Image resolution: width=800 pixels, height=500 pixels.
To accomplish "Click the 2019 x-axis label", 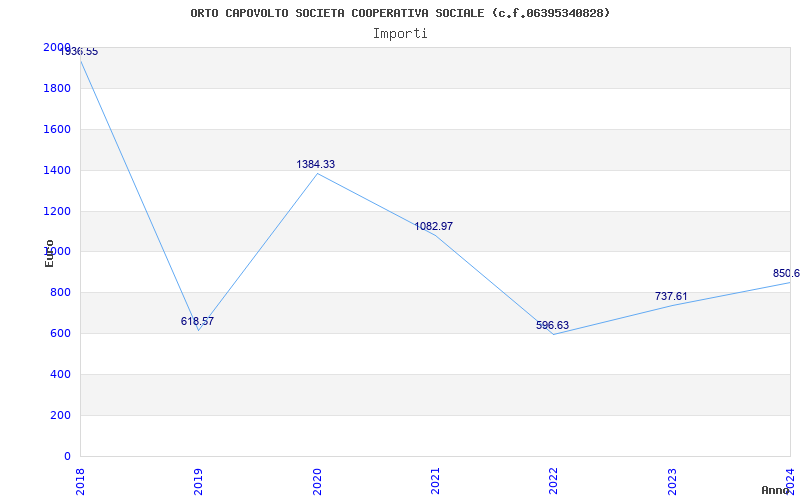I will click(198, 482).
